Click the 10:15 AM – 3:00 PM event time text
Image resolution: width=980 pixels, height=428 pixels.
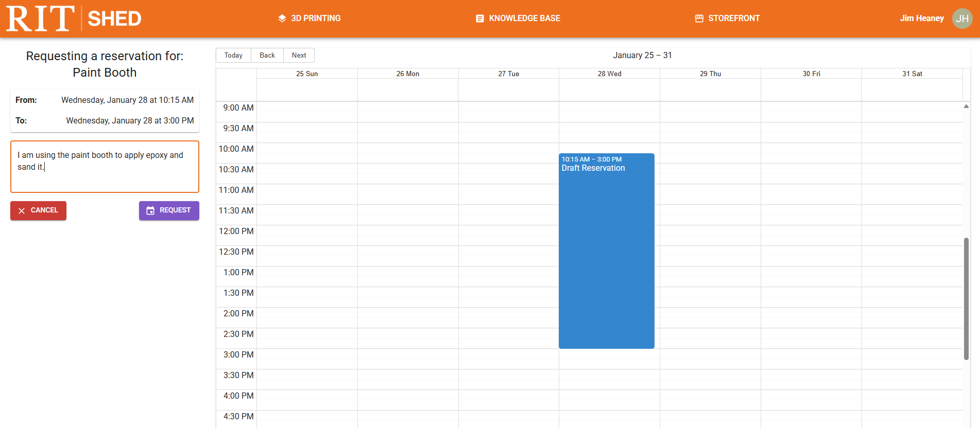(592, 159)
